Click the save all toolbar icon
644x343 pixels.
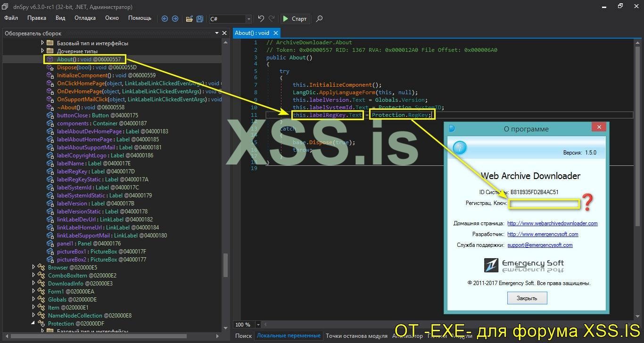tap(200, 19)
